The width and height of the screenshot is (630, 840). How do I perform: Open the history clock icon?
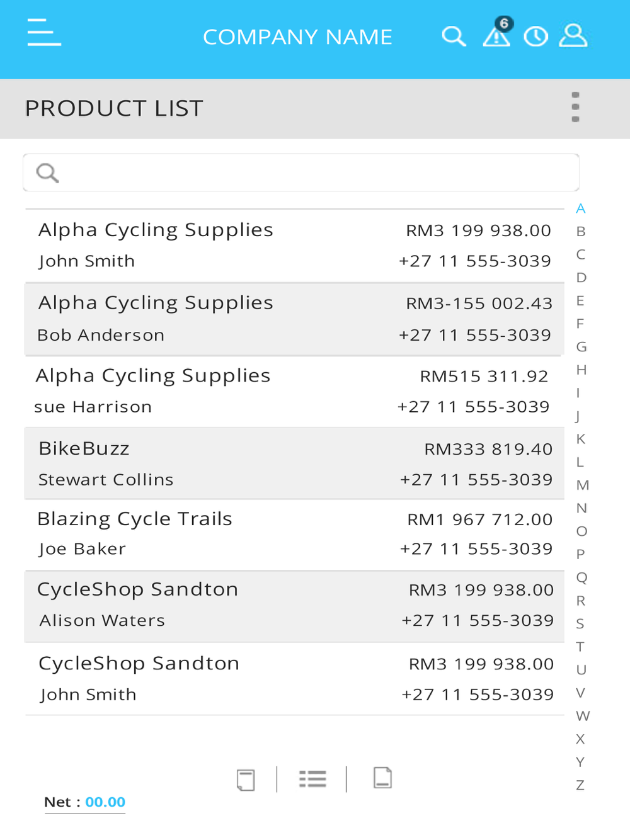pyautogui.click(x=536, y=37)
